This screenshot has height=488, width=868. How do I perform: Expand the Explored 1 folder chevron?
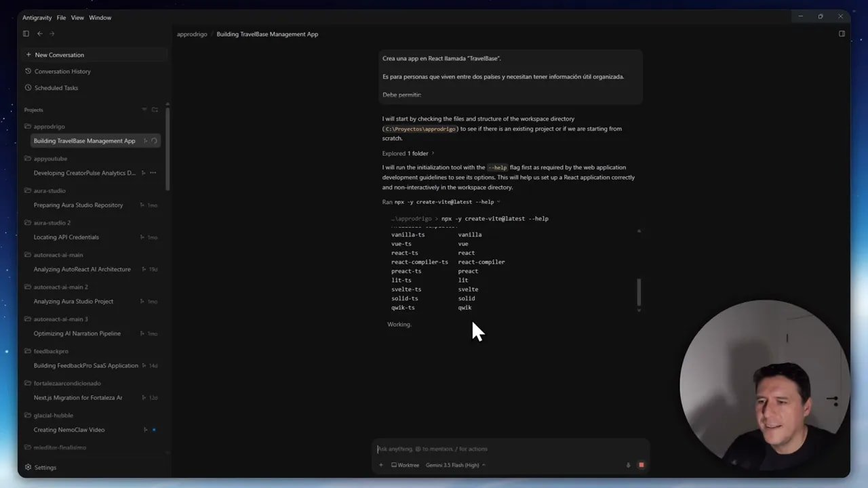[433, 153]
